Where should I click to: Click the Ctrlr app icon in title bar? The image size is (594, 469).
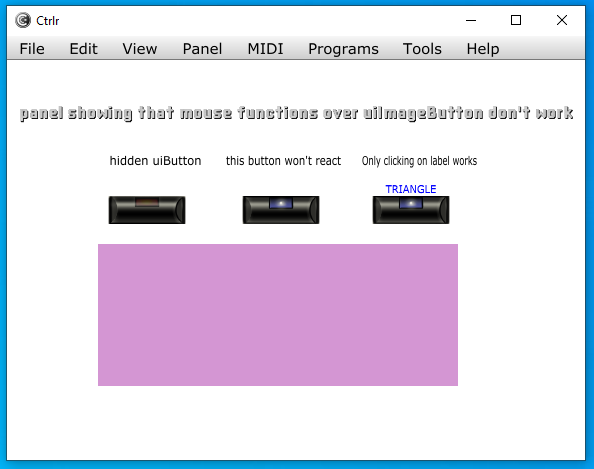tap(23, 20)
